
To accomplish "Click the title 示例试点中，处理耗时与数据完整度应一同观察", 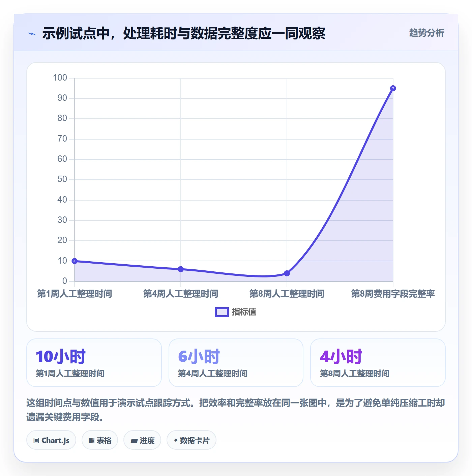I will click(x=184, y=33).
